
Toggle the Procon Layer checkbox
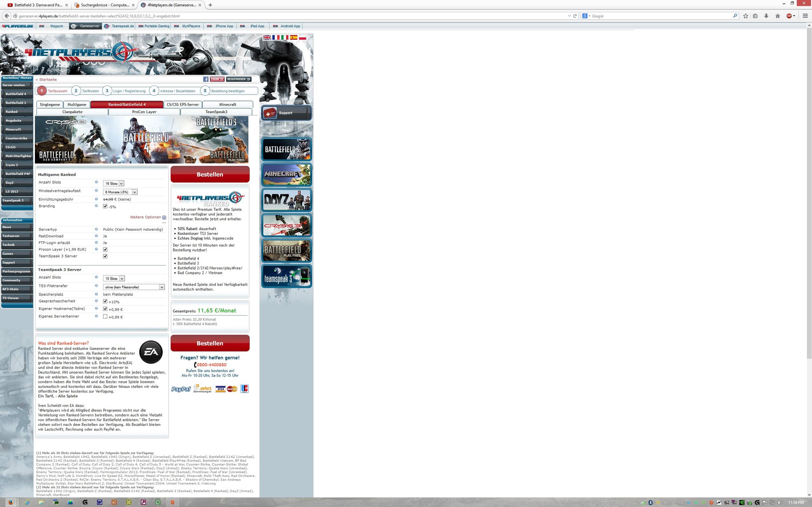[105, 250]
